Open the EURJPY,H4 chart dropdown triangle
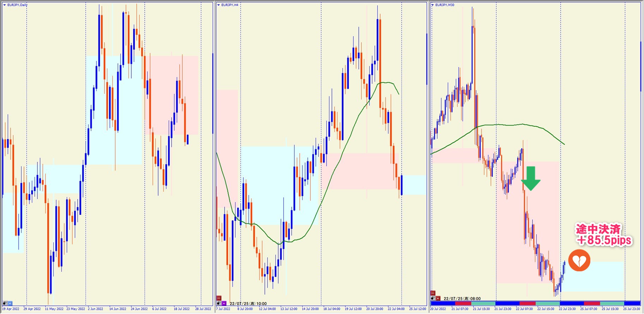Screen dimensions: 644x314 (x=219, y=5)
